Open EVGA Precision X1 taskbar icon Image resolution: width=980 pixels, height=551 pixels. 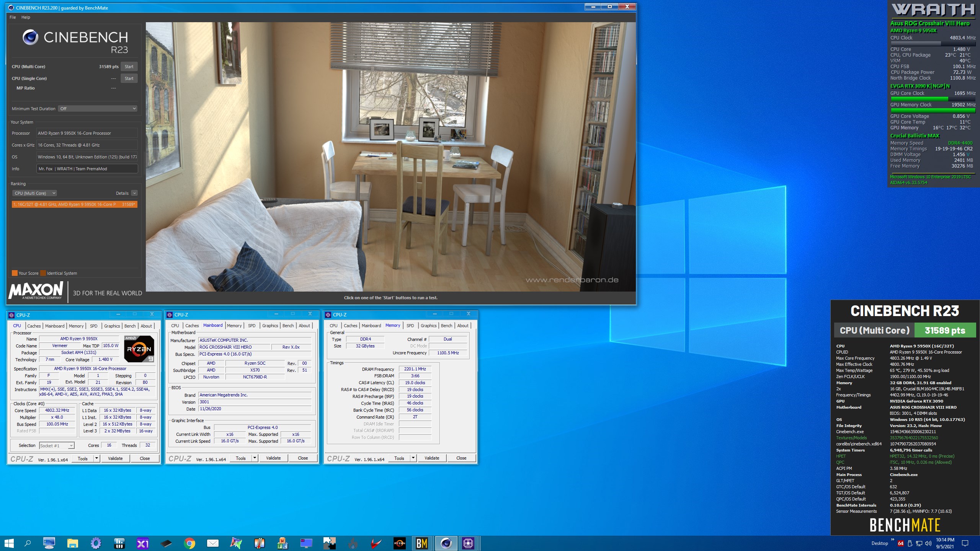click(x=142, y=543)
